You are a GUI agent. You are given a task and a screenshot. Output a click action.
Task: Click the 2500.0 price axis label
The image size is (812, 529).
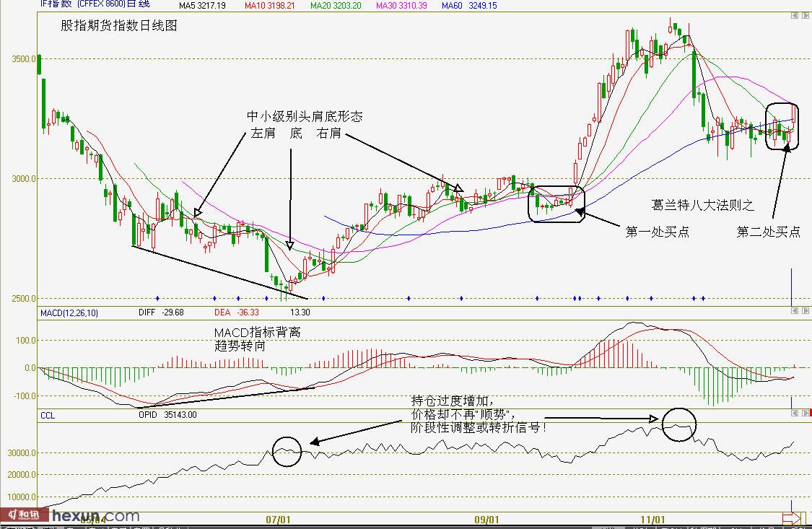coord(24,298)
